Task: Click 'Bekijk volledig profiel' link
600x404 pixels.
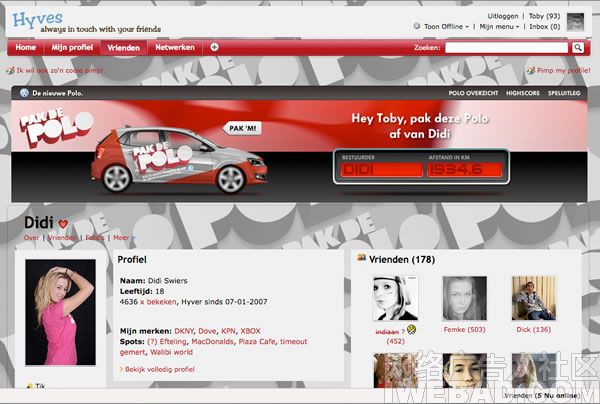Action: click(160, 369)
